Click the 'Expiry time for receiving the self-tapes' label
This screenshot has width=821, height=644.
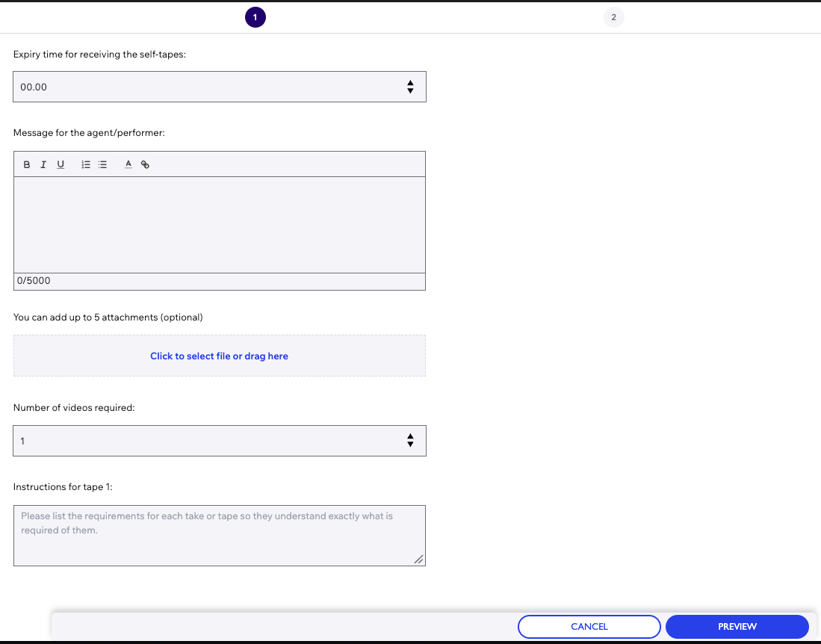99,55
